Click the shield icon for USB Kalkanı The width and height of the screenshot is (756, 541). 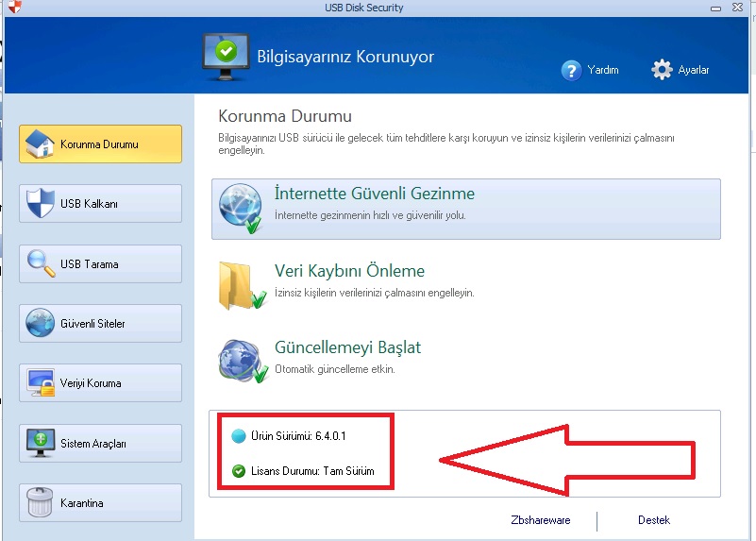pyautogui.click(x=40, y=203)
